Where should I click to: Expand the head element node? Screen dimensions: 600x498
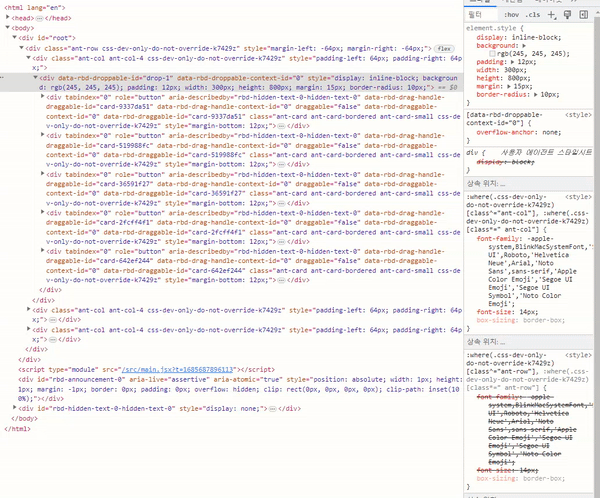click(8, 17)
